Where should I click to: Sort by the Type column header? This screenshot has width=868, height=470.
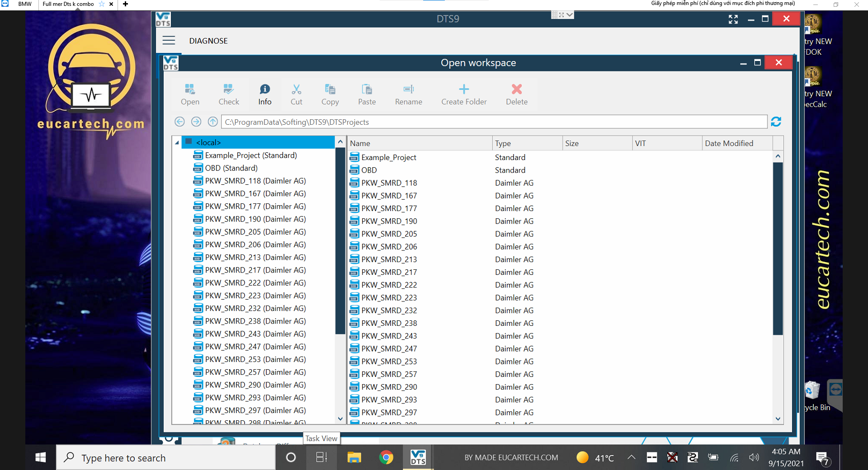[527, 143]
